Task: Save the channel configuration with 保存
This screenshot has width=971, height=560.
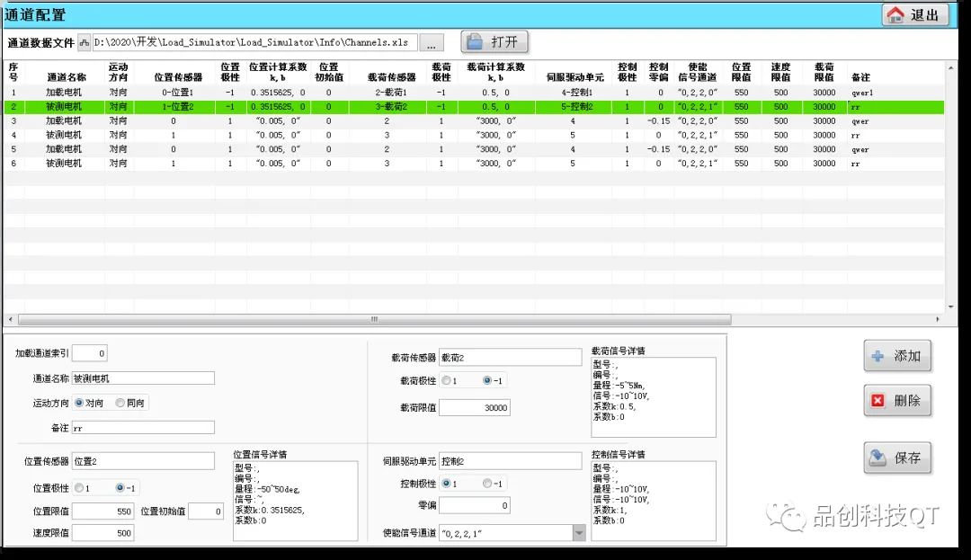Action: tap(896, 458)
